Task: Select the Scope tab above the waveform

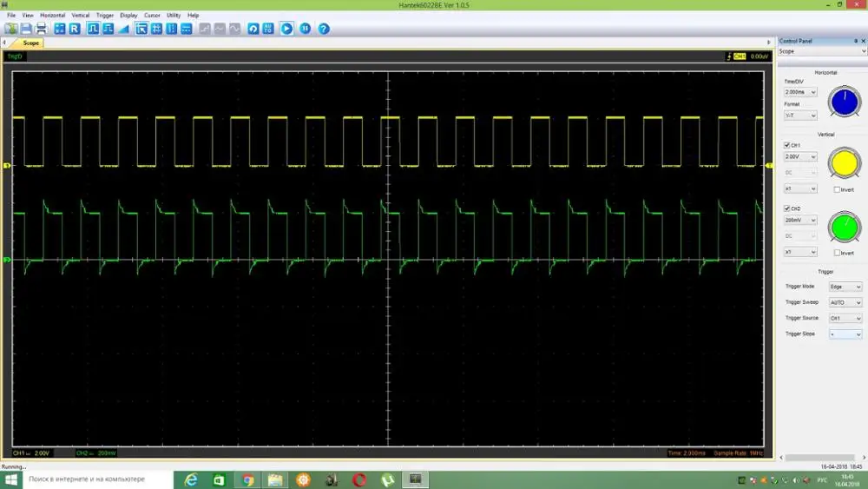Action: pos(30,42)
